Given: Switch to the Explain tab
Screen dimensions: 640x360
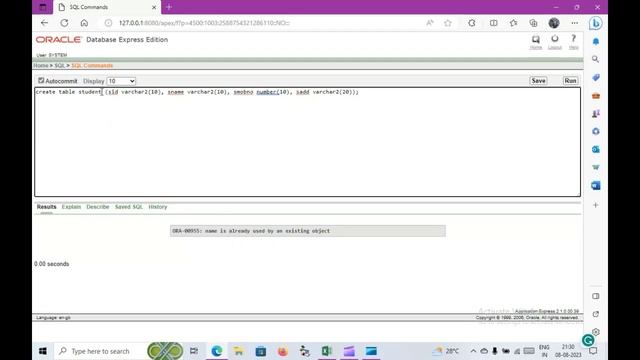Looking at the screenshot, I should (x=71, y=207).
